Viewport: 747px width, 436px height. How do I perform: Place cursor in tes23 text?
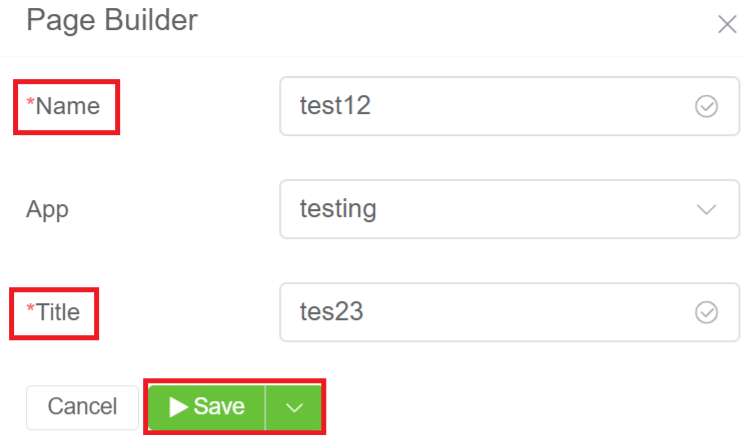[331, 313]
